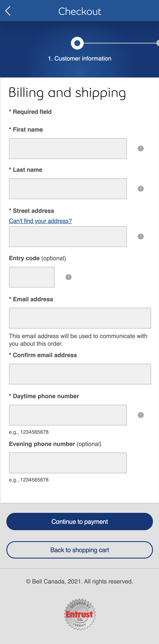Click inside the First name field
159x644 pixels.
point(68,148)
